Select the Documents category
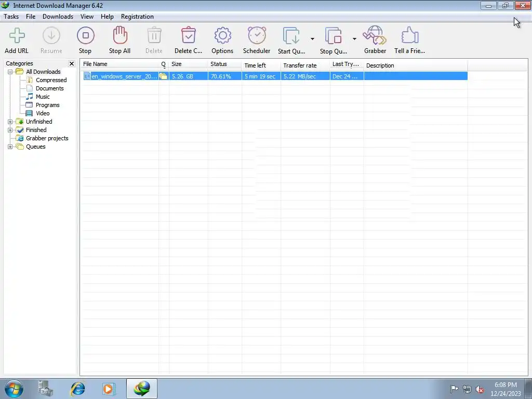The height and width of the screenshot is (399, 532). click(49, 88)
